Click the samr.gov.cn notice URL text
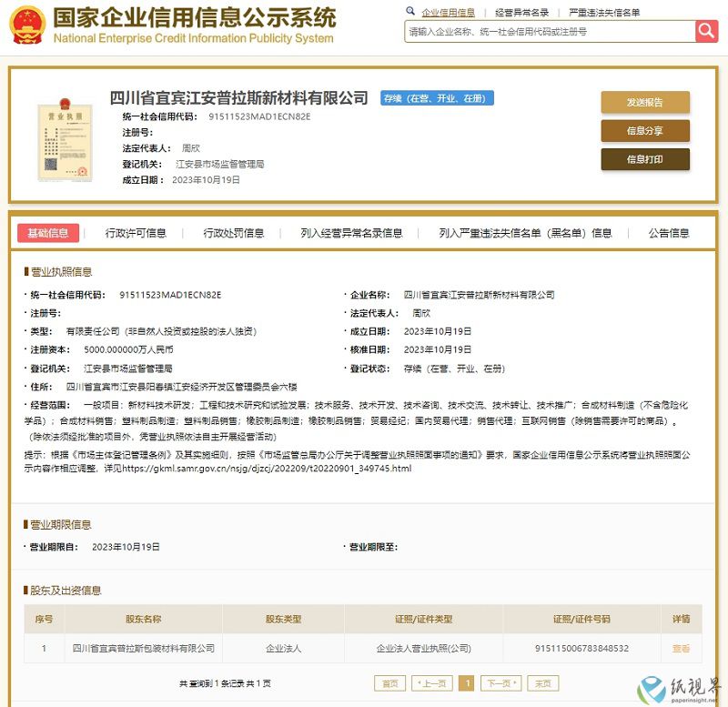 tap(267, 469)
